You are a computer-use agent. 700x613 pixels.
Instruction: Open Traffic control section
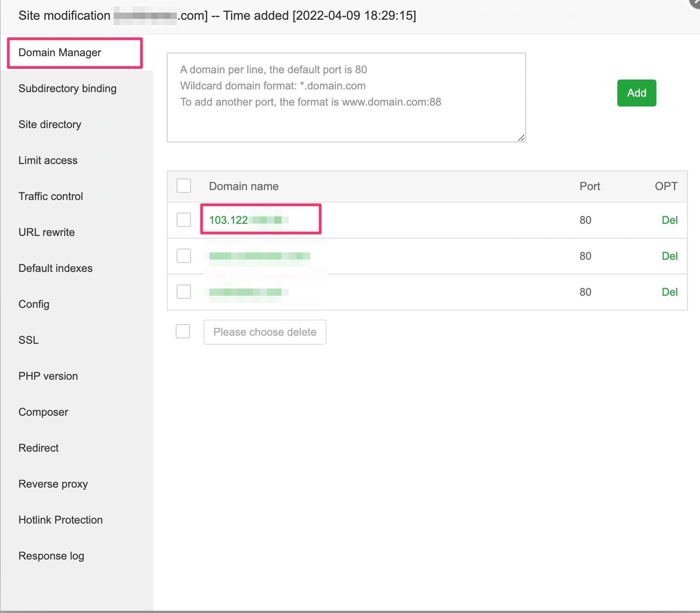(x=51, y=196)
